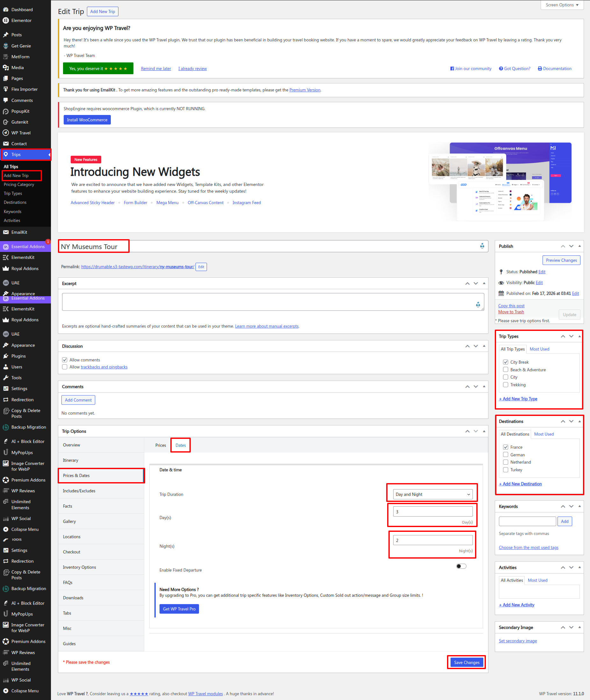This screenshot has height=700, width=590.
Task: Open the Itinerary trip options tab
Action: [71, 460]
